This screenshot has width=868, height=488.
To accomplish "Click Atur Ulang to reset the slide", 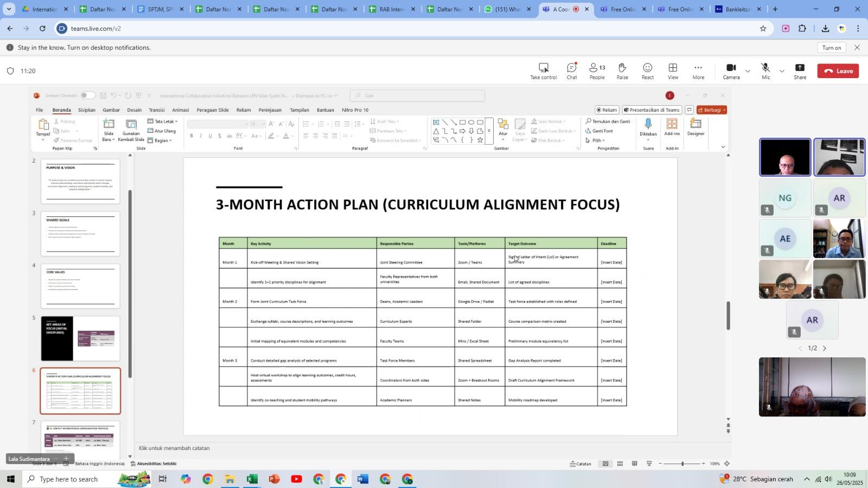I will 162,131.
